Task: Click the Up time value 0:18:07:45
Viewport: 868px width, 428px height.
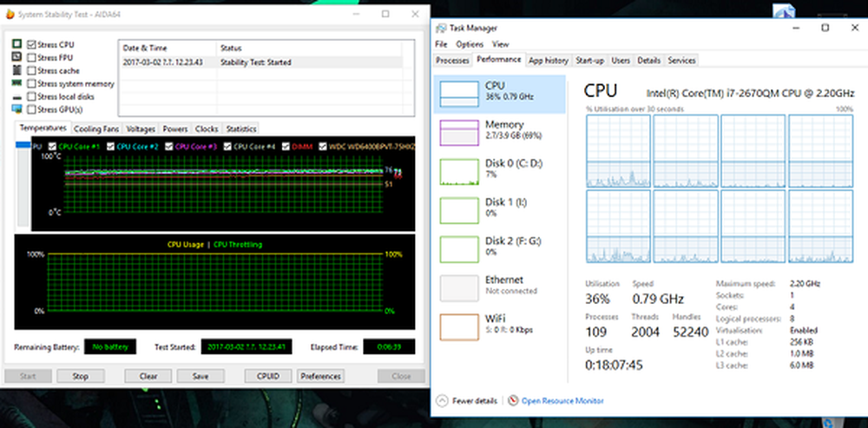Action: (613, 365)
